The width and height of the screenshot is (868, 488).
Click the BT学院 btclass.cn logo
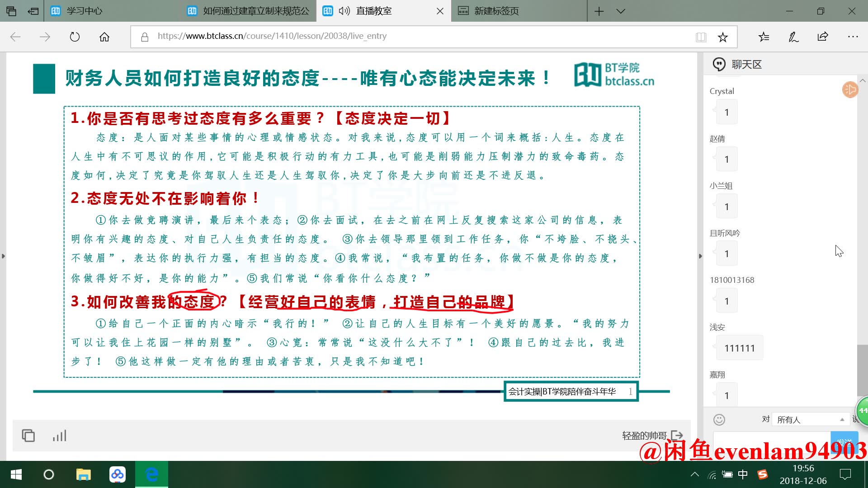(x=614, y=75)
